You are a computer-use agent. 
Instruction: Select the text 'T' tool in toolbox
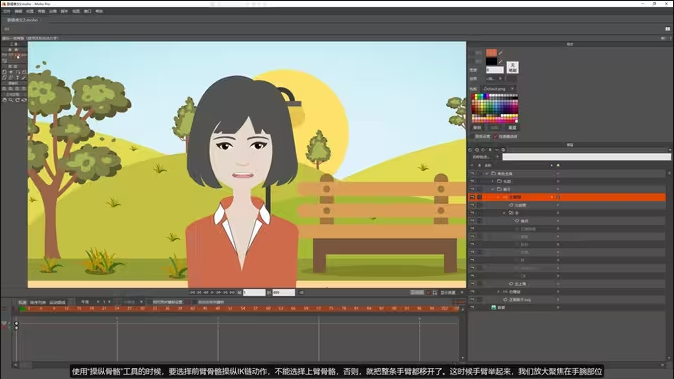[x=17, y=77]
